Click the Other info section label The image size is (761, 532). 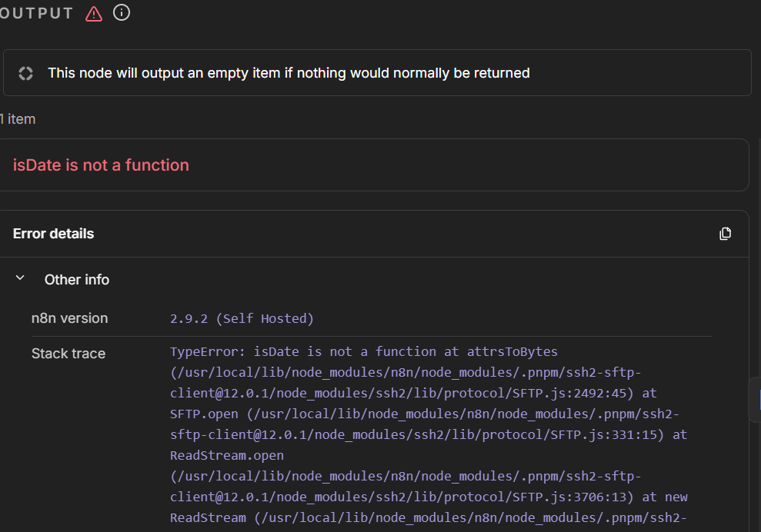click(77, 280)
